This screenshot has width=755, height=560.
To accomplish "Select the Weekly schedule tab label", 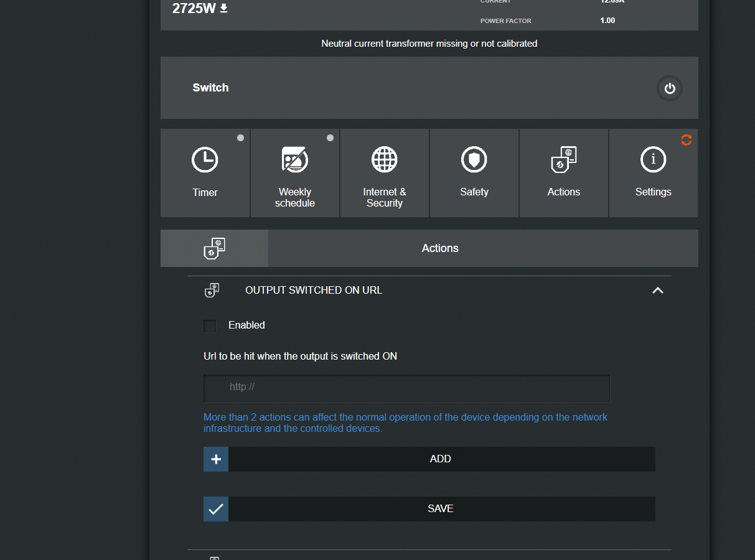I will click(294, 197).
